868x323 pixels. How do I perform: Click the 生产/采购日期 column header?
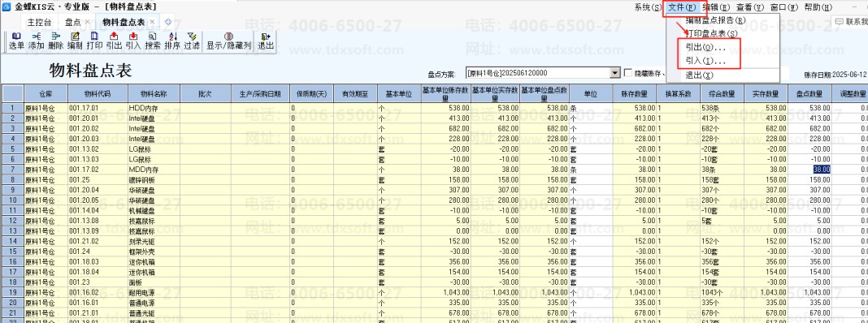(260, 94)
